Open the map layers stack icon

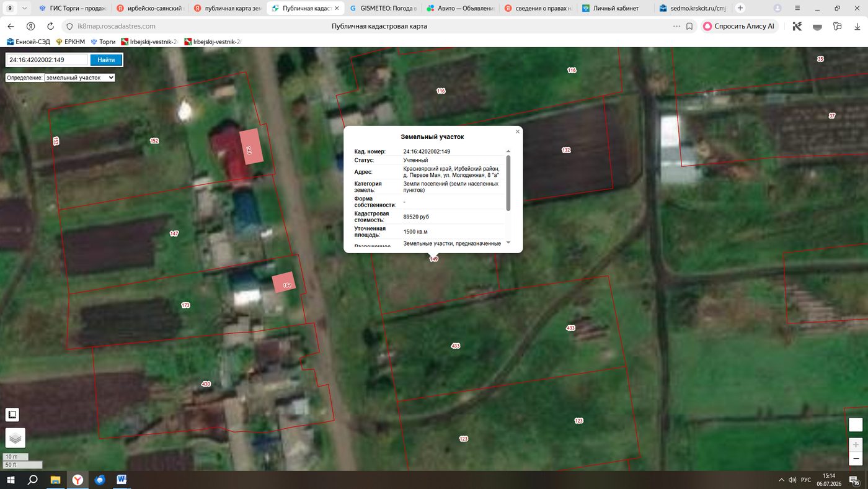click(x=15, y=437)
